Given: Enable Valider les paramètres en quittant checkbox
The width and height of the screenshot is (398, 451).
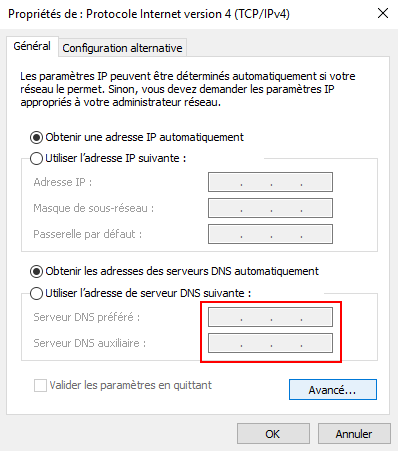Looking at the screenshot, I should (x=40, y=386).
